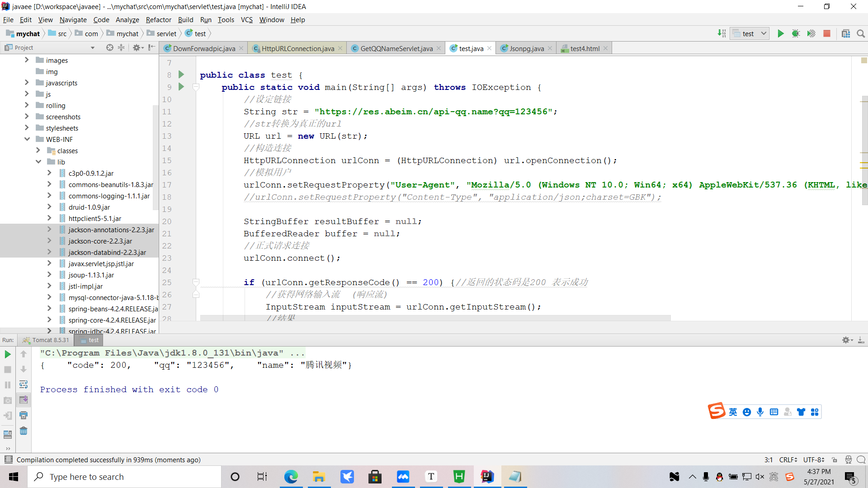
Task: Click Windows search input box
Action: (x=124, y=477)
